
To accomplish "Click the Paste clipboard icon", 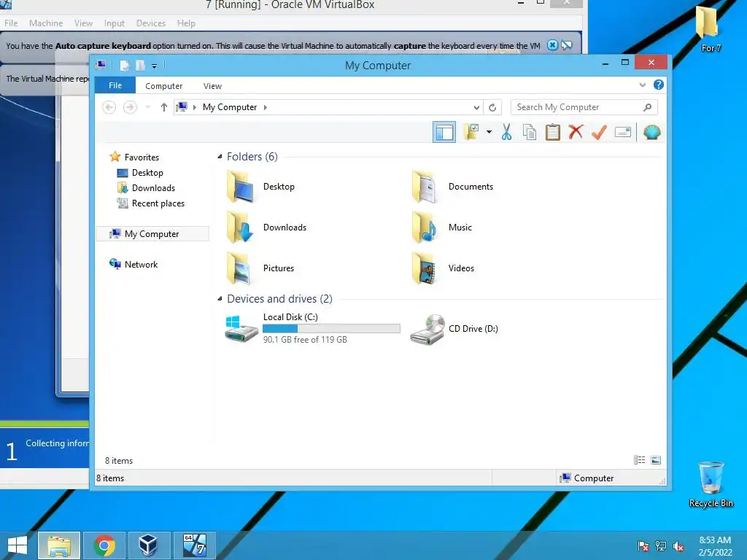I will [553, 132].
